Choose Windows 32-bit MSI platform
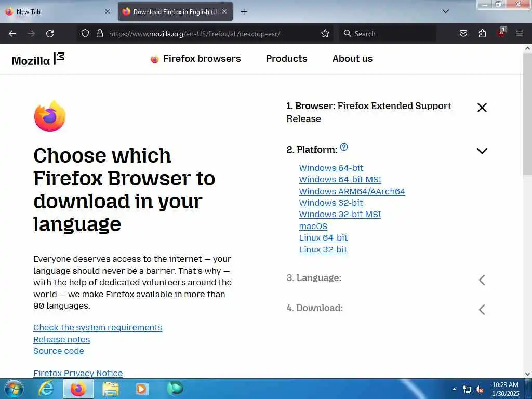532x399 pixels. click(x=340, y=215)
